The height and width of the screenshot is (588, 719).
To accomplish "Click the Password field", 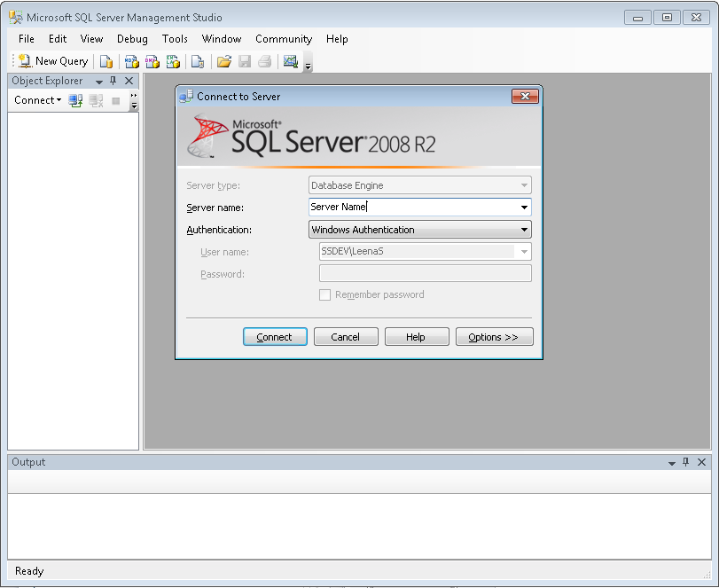I will click(425, 273).
